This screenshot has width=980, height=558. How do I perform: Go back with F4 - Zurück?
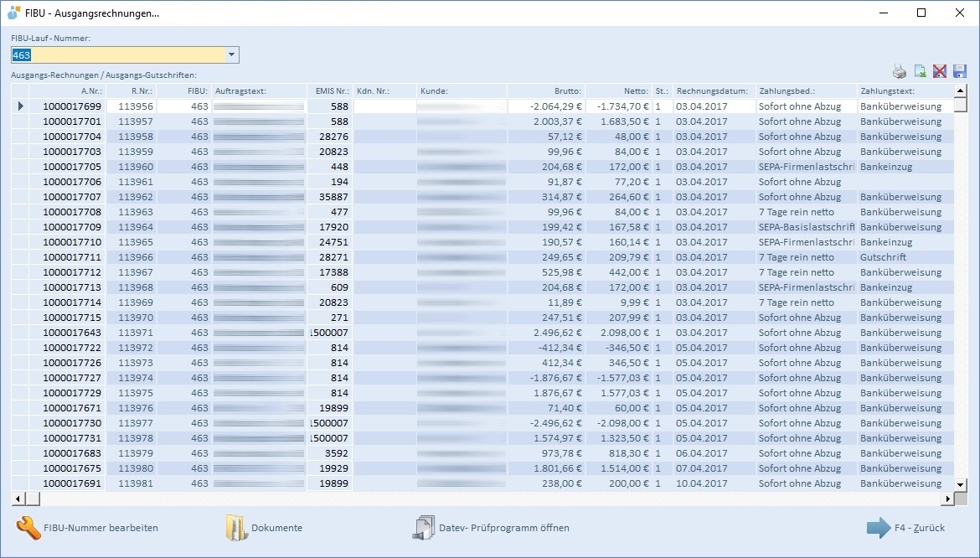905,528
